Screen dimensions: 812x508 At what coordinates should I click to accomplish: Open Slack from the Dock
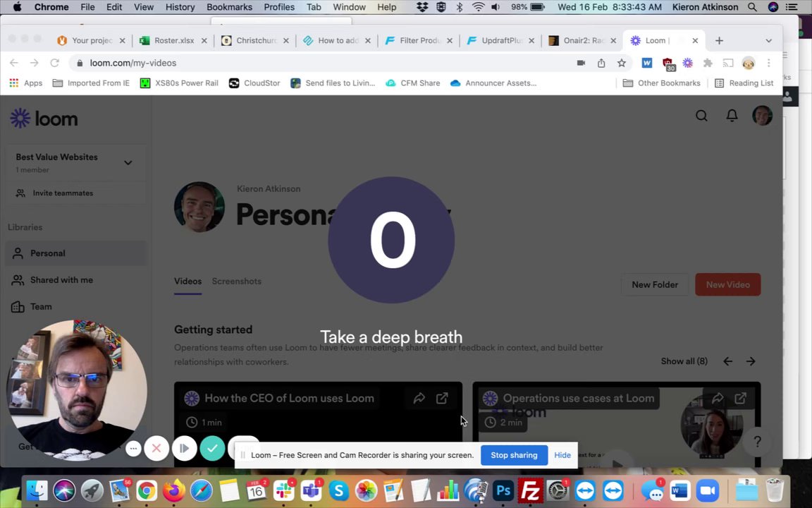(284, 490)
